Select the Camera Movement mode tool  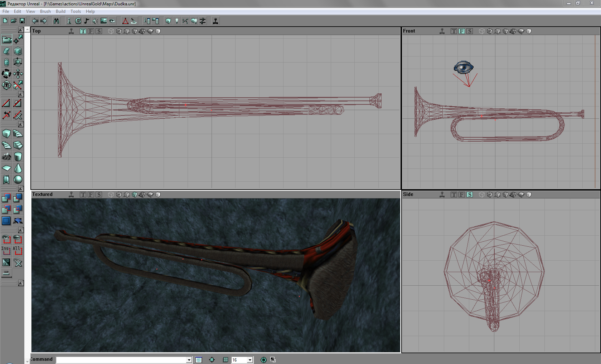pos(6,39)
